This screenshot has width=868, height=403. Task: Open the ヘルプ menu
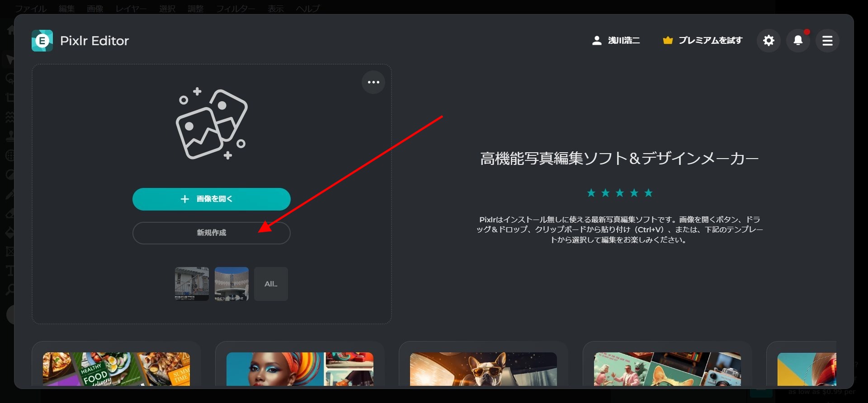coord(307,8)
